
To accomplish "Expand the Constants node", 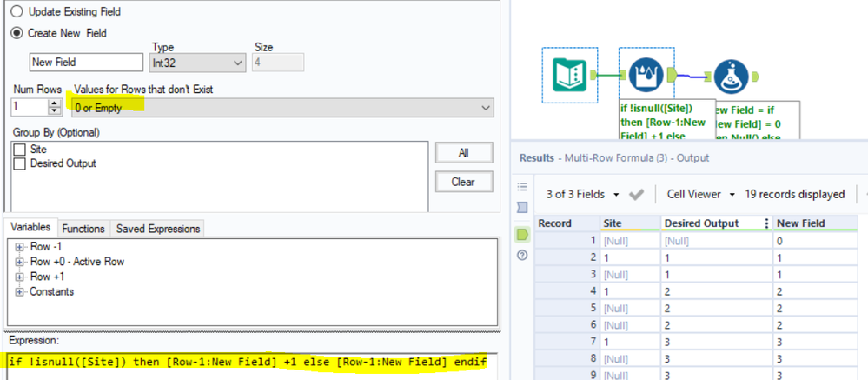I will 20,291.
